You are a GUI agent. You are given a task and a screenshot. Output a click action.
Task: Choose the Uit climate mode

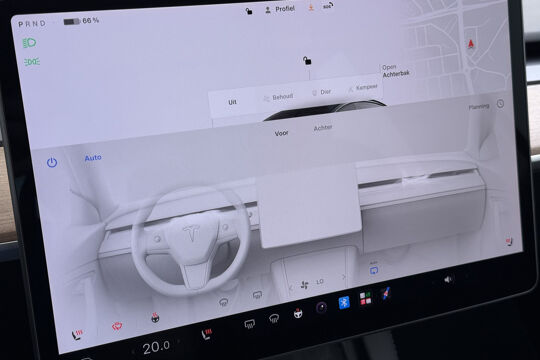point(232,102)
